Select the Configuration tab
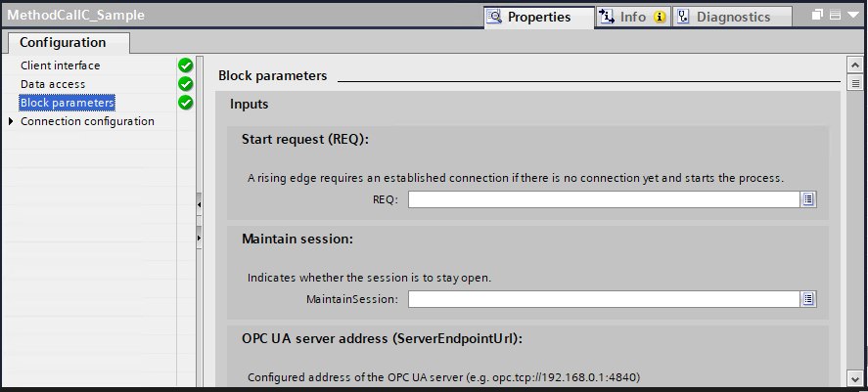Viewport: 868px width, 392px height. click(63, 43)
